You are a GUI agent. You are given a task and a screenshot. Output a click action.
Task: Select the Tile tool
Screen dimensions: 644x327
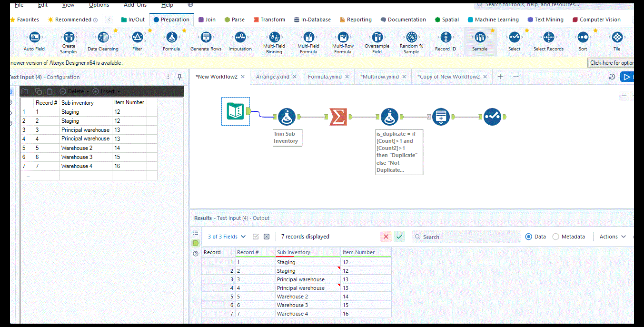click(x=616, y=38)
